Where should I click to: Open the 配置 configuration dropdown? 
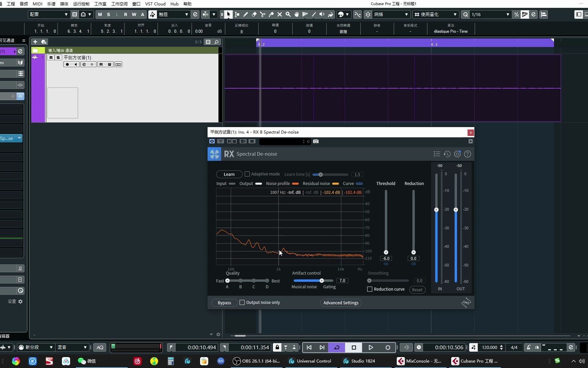(x=48, y=14)
